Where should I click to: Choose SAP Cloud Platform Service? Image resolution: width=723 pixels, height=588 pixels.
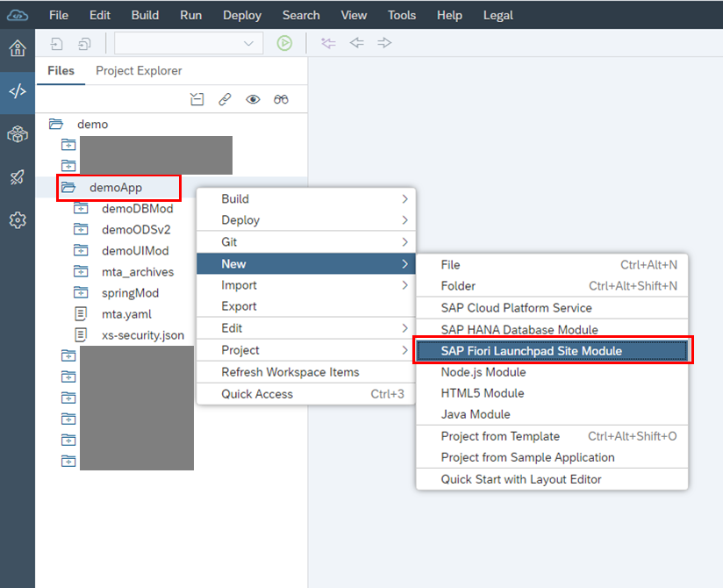pyautogui.click(x=552, y=308)
